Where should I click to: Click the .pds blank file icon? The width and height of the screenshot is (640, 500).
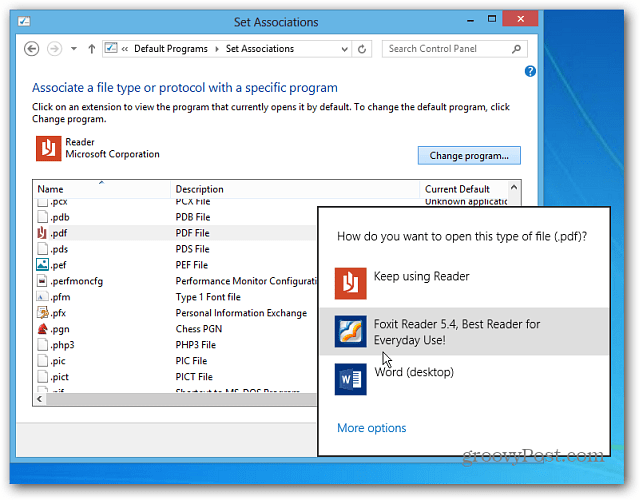point(42,249)
